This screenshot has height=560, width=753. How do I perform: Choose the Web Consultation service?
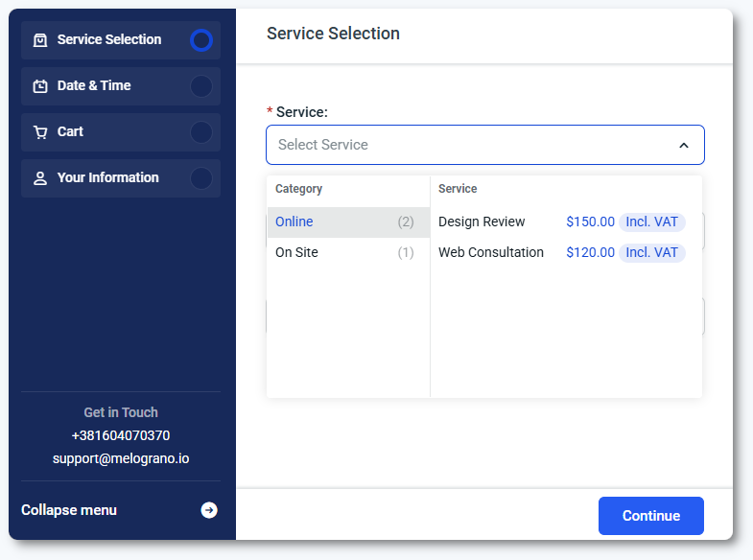coord(491,252)
